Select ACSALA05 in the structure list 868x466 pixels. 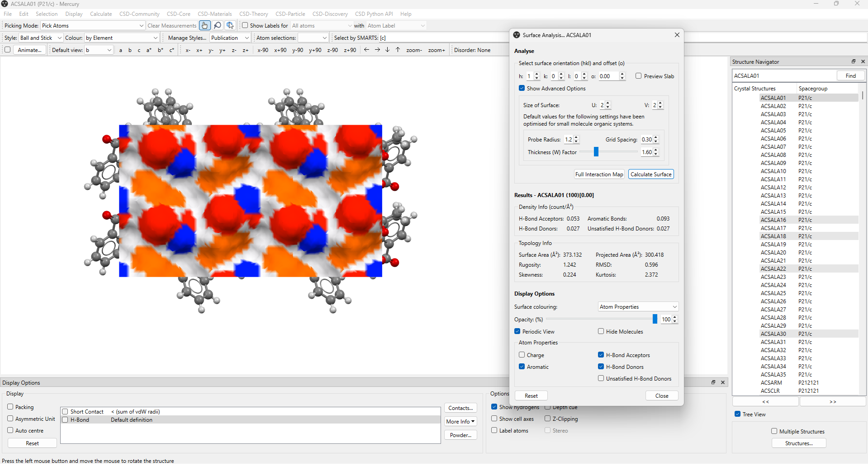click(773, 130)
